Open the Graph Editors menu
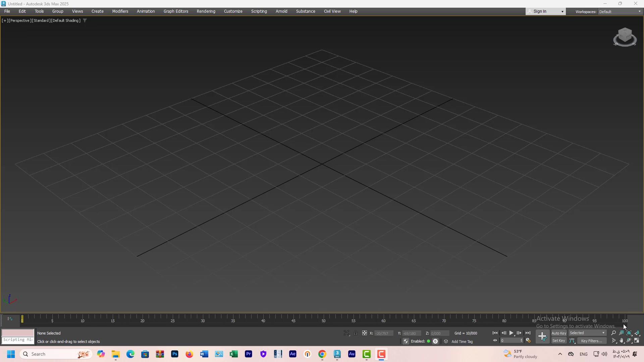Image resolution: width=644 pixels, height=362 pixels. [176, 11]
